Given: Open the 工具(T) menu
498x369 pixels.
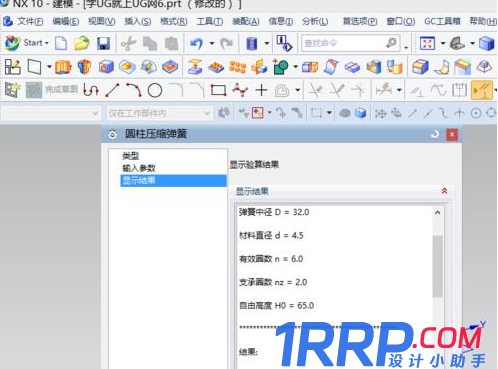Looking at the screenshot, I should [x=210, y=21].
